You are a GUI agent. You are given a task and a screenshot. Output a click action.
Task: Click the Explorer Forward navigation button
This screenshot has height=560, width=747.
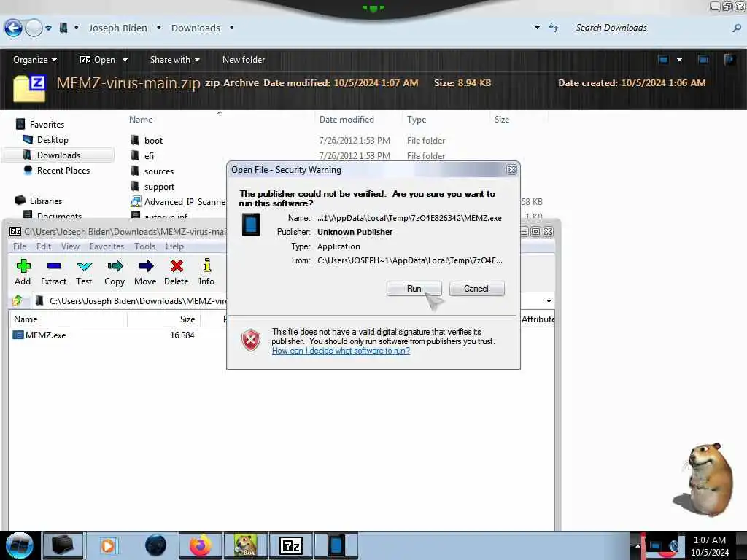click(x=34, y=28)
